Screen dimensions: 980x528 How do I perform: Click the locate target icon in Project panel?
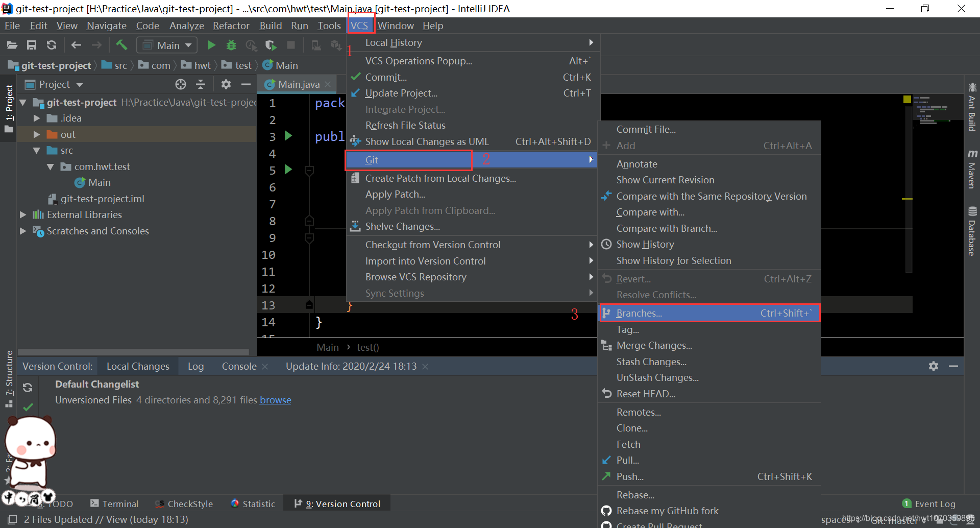[x=181, y=84]
